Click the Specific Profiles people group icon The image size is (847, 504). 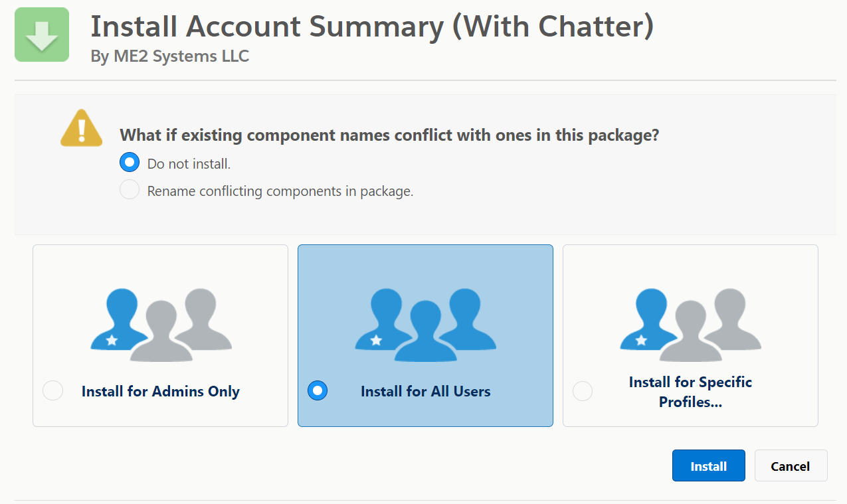coord(690,325)
